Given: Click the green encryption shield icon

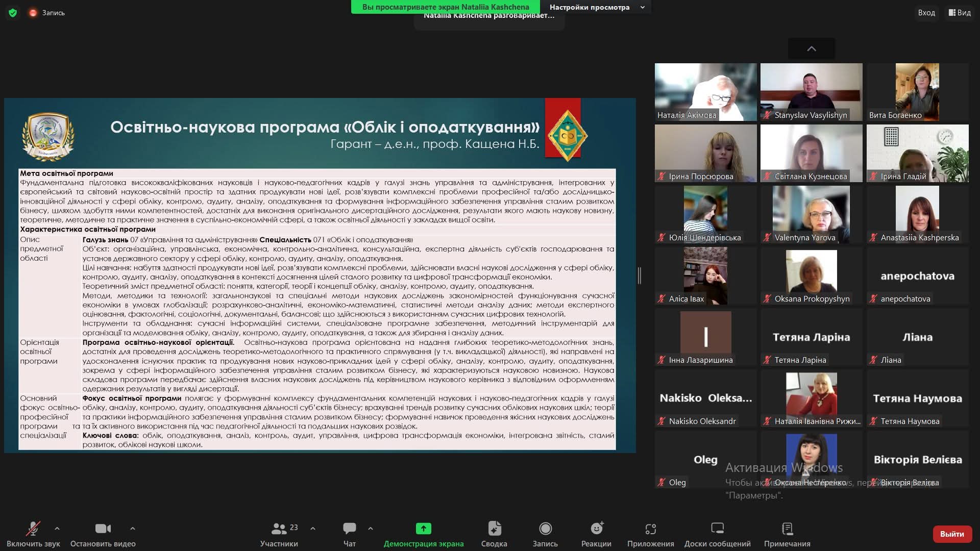Looking at the screenshot, I should tap(13, 13).
